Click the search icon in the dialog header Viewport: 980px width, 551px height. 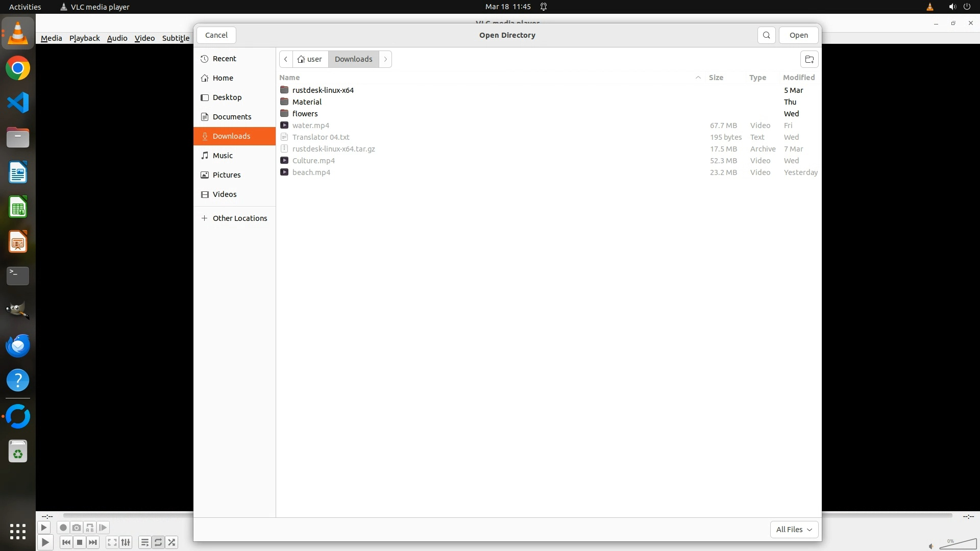[x=766, y=35]
